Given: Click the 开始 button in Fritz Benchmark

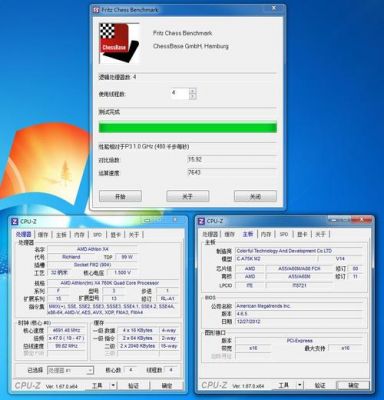Looking at the screenshot, I should (x=120, y=196).
